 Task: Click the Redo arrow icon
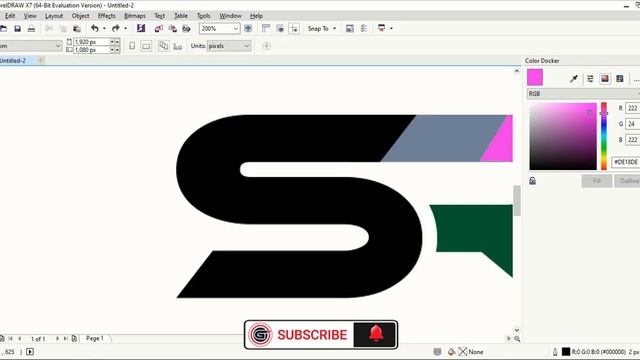(116, 28)
